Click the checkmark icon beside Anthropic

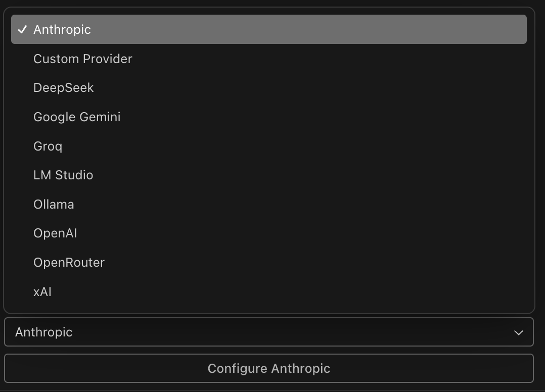[22, 29]
